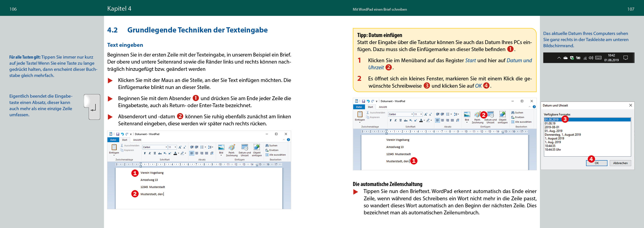Screen dimensions: 644x228
Task: Expand the Bild dropdown arrow in page 106 WordPad
Action: [221, 156]
